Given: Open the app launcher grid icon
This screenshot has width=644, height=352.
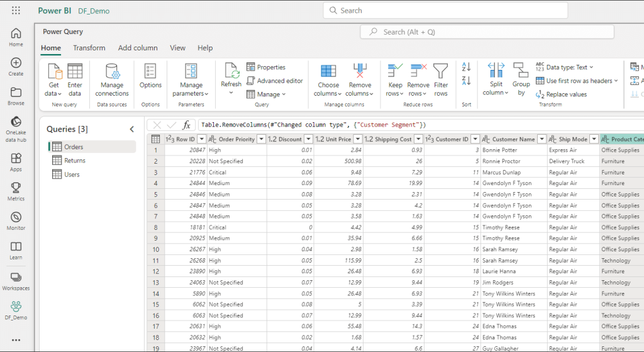Looking at the screenshot, I should [x=16, y=10].
